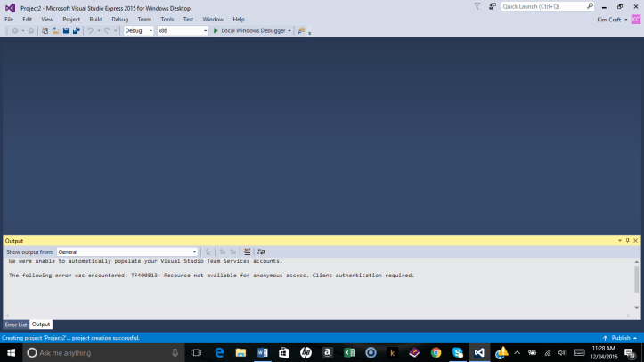
Task: Toggle auto-hide pin on the Output panel
Action: coord(628,241)
